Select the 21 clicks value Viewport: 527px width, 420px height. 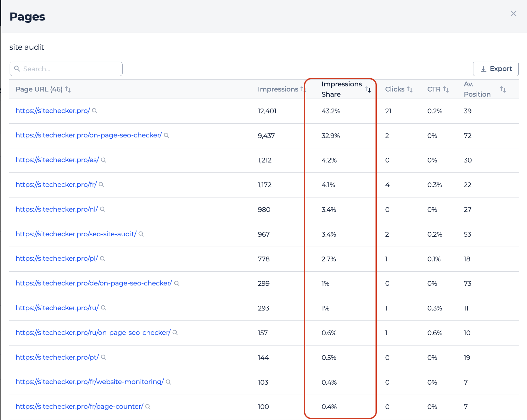pyautogui.click(x=388, y=111)
